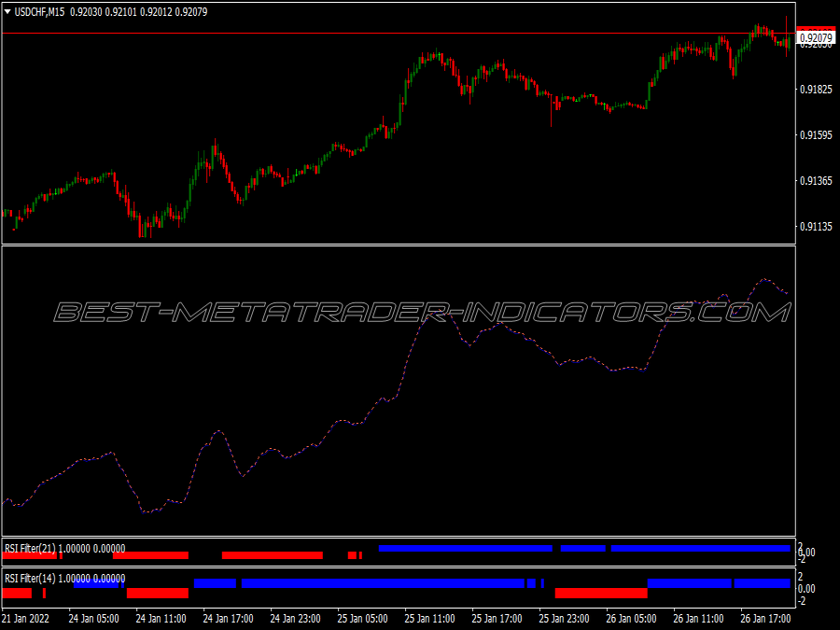Image resolution: width=840 pixels, height=630 pixels.
Task: Click the 25 Jan 05:00 time label
Action: [x=362, y=618]
